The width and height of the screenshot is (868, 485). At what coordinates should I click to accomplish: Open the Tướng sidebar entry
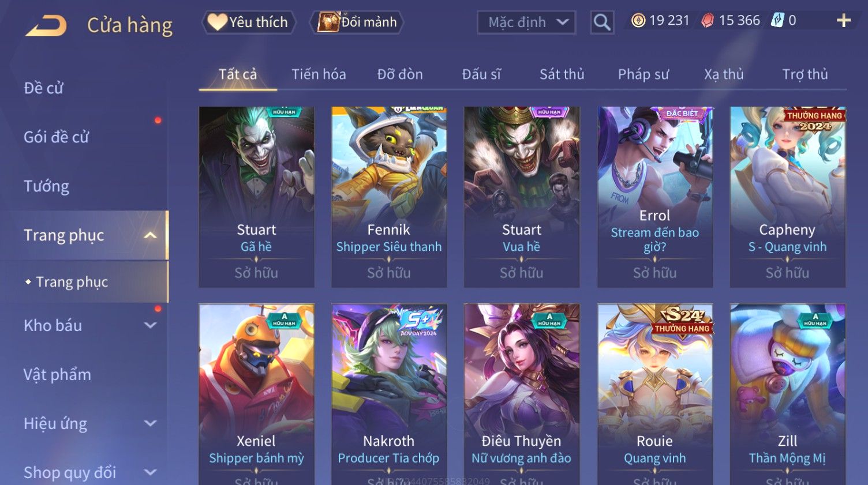[47, 186]
